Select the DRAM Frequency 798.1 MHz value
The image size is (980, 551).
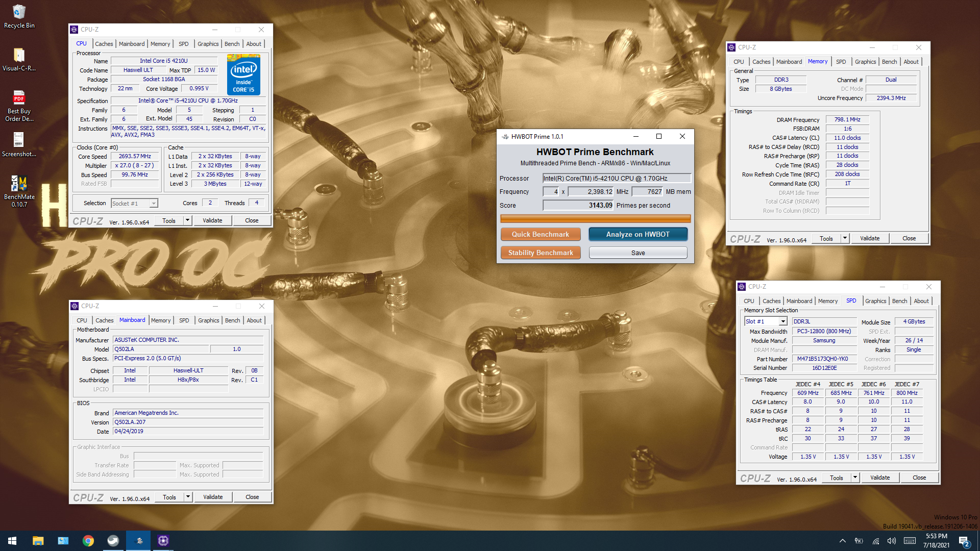pos(847,119)
